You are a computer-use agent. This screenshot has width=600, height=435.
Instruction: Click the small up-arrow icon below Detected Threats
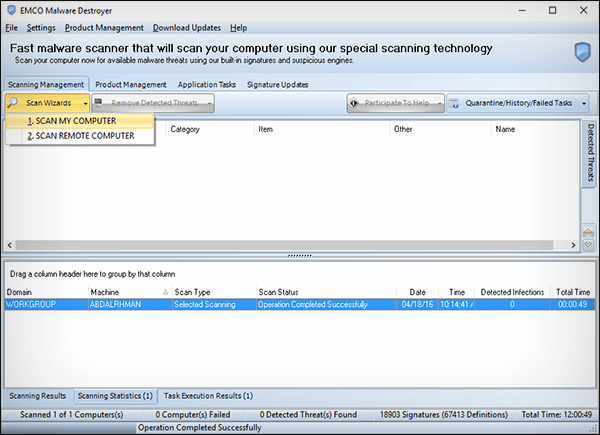tap(588, 231)
